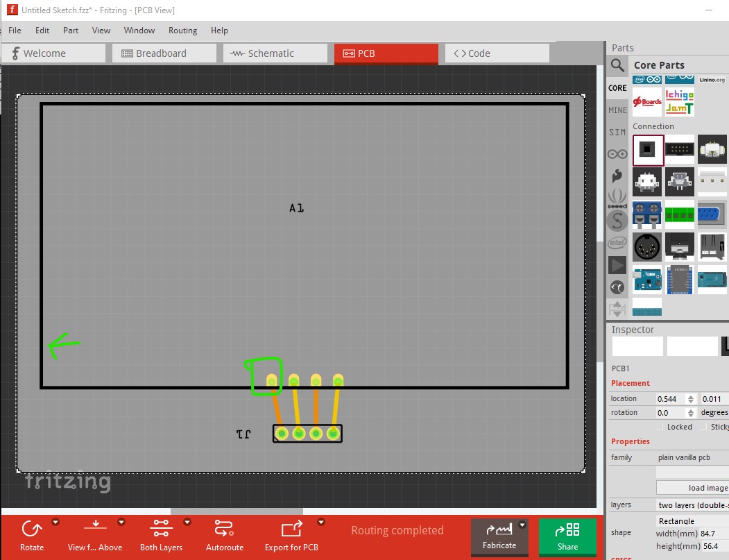Open the Rectangle shape dropdown

[x=693, y=521]
